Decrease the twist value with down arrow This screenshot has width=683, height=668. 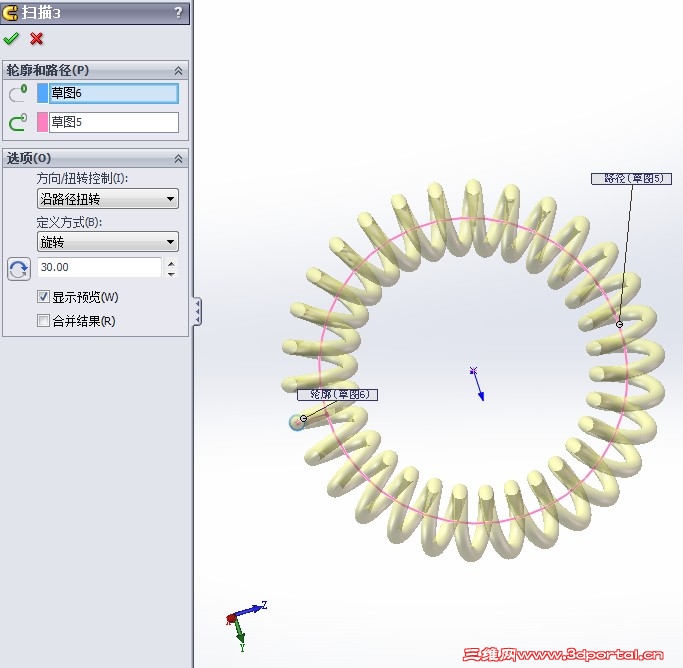pos(172,273)
